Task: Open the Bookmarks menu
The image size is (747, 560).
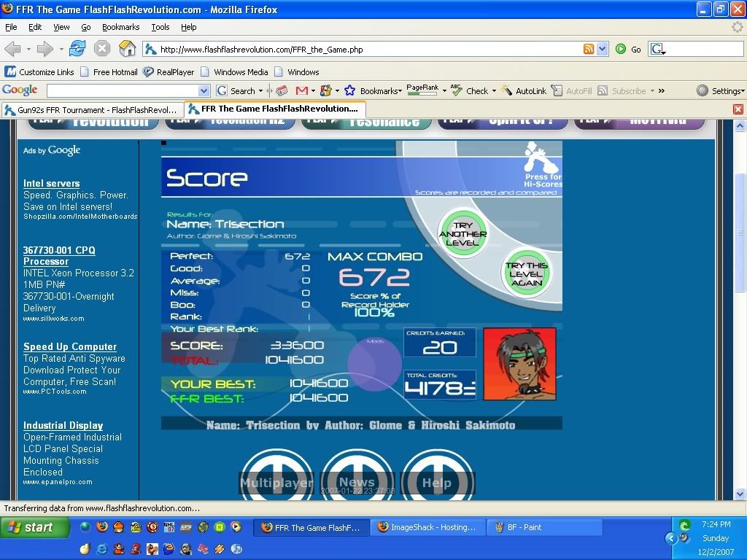Action: [x=120, y=27]
